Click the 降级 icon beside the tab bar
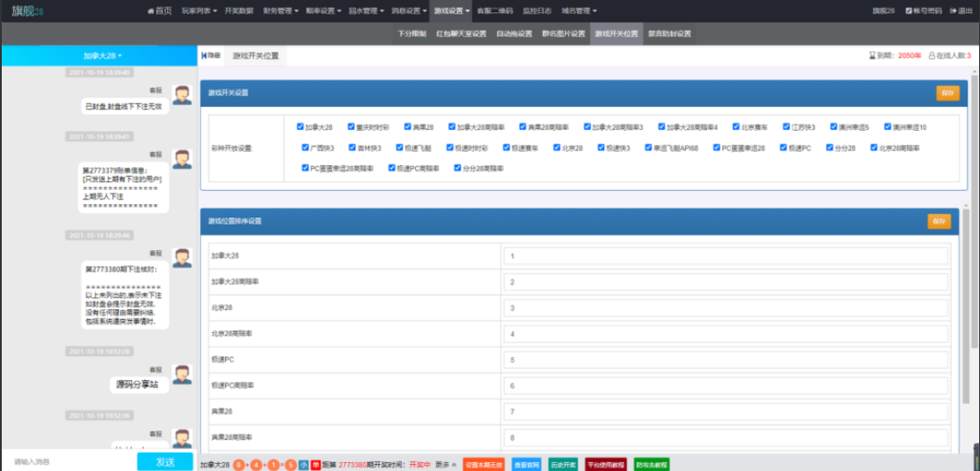980x471 pixels. coord(205,56)
